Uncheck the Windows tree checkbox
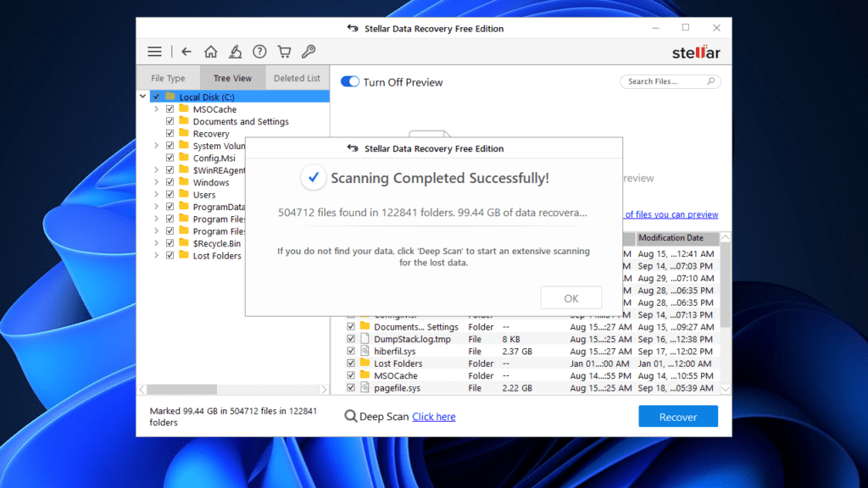 point(170,182)
